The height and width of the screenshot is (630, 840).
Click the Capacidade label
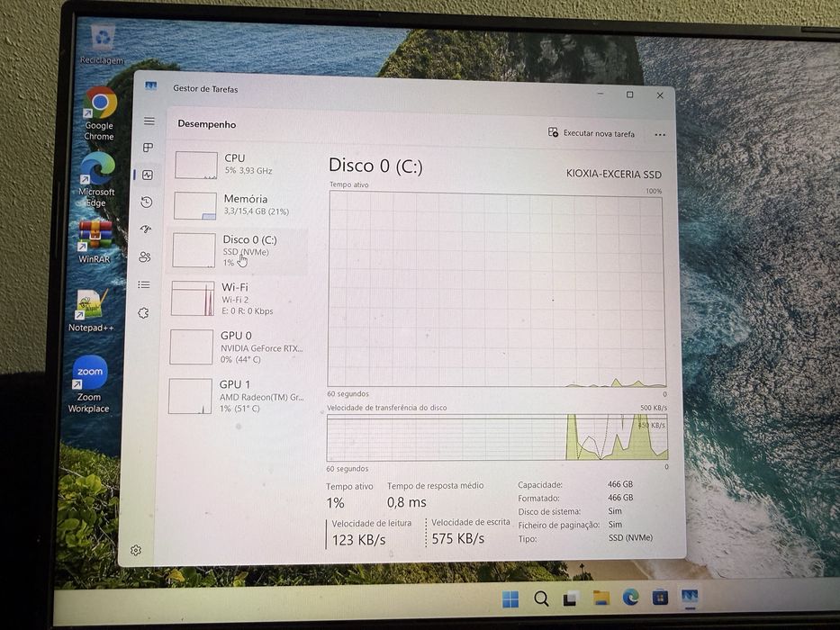tap(540, 485)
